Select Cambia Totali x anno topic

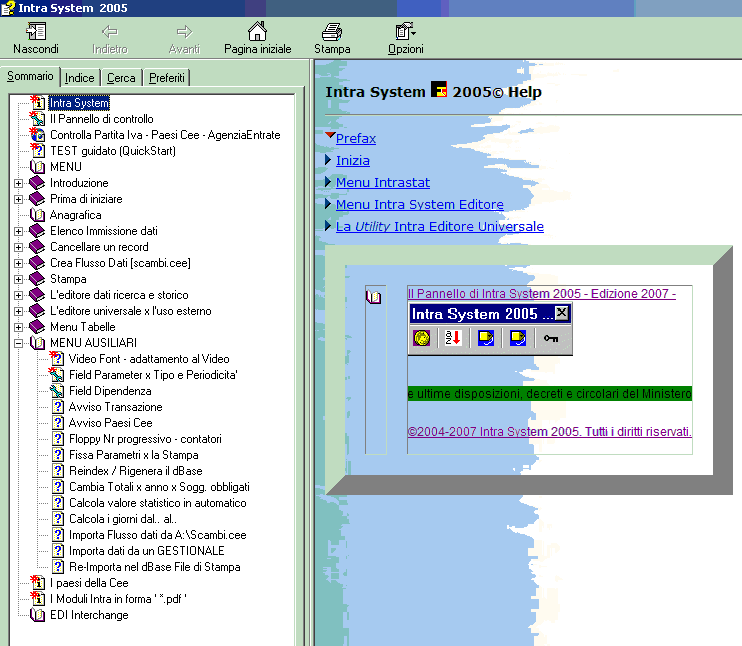click(x=159, y=487)
